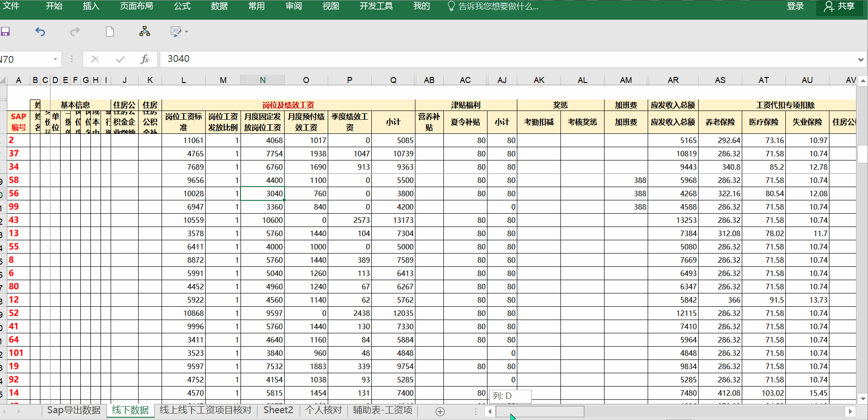Open the Name Box dropdown
The height and width of the screenshot is (420, 868).
pyautogui.click(x=55, y=59)
